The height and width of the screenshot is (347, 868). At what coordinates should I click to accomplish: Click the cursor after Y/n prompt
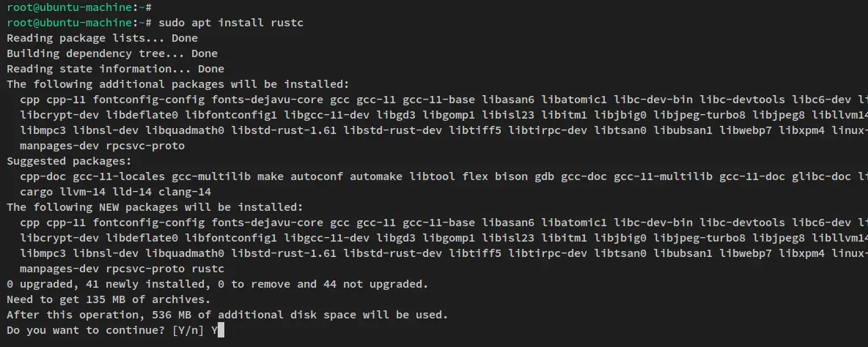pos(221,330)
